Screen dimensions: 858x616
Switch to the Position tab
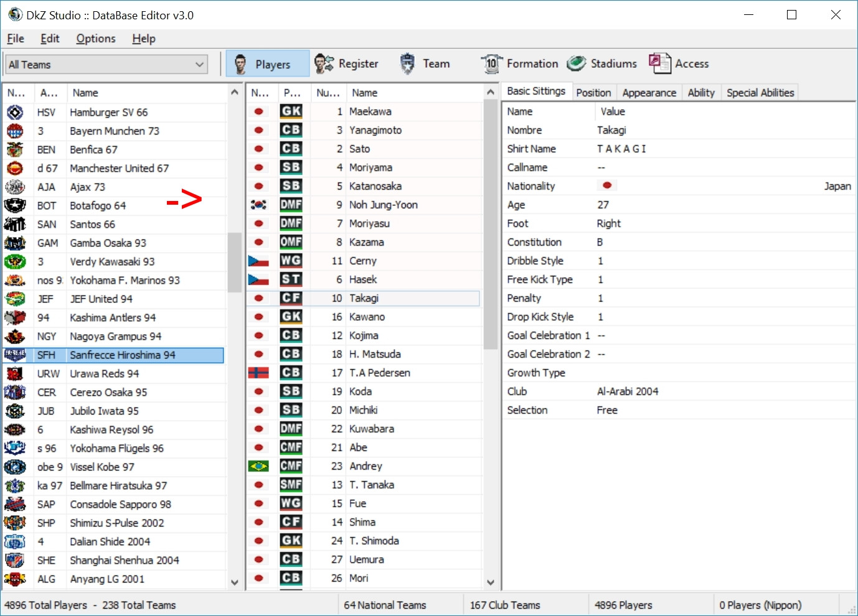(x=593, y=93)
